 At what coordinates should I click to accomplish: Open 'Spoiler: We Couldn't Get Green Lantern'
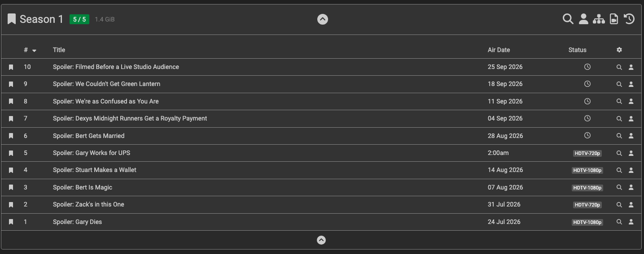pyautogui.click(x=106, y=84)
